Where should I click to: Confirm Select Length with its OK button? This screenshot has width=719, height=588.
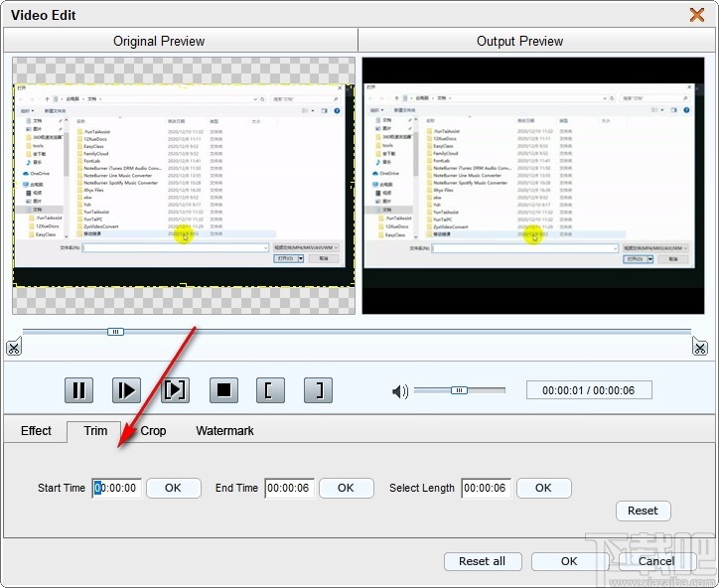click(x=544, y=488)
